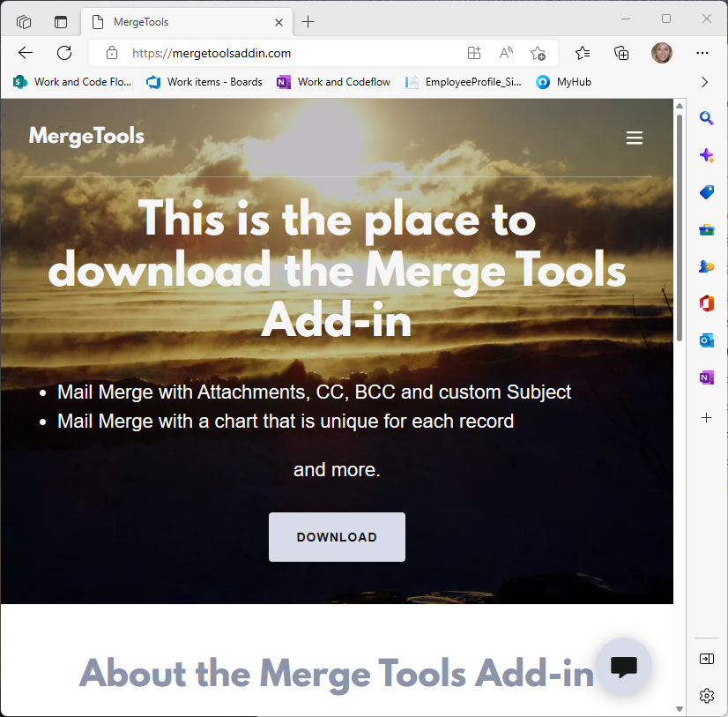Viewport: 728px width, 717px height.
Task: Click the MergeTools logo text
Action: pos(86,136)
